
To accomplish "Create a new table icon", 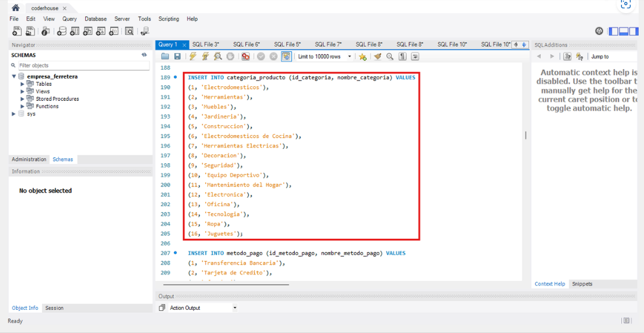I will [75, 31].
